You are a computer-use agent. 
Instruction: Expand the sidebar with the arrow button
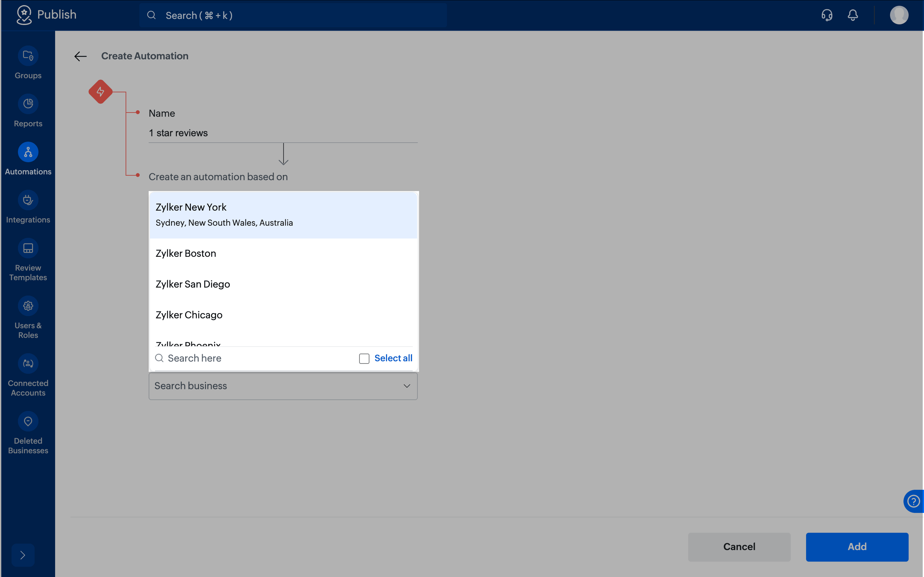(x=23, y=555)
